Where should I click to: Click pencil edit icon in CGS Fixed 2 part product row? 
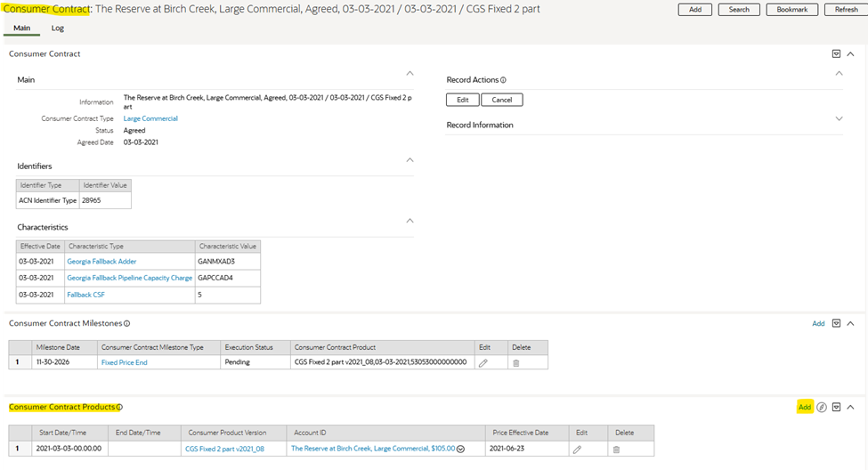tap(577, 450)
